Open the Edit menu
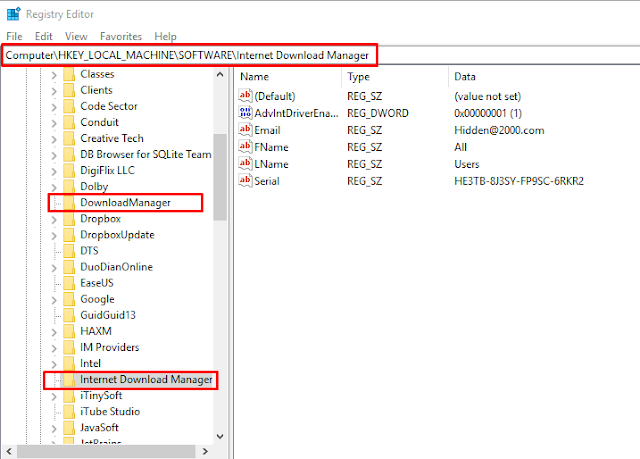 coord(44,36)
